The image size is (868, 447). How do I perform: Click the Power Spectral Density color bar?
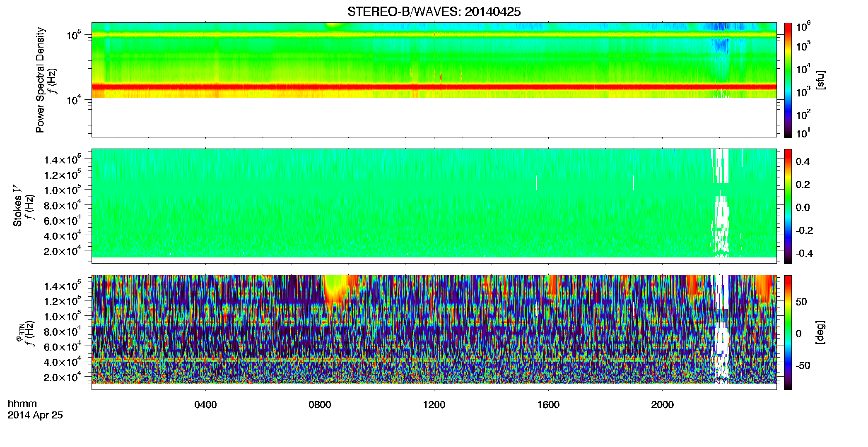click(x=788, y=80)
